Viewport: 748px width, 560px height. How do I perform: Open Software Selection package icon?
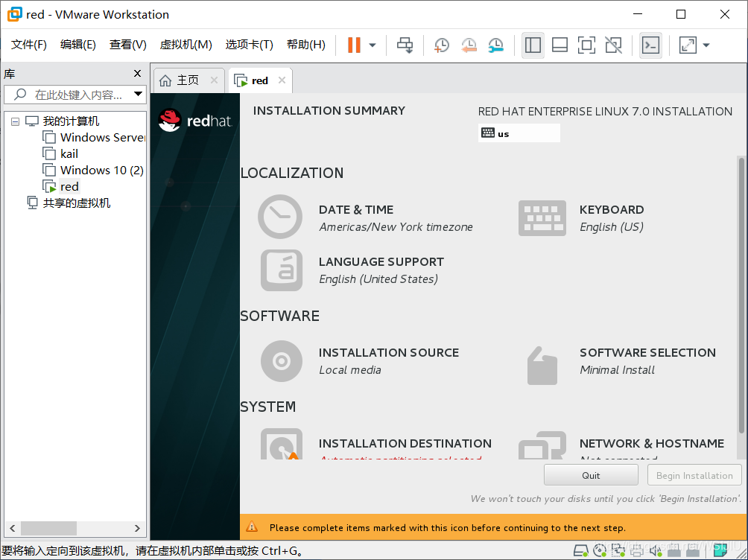tap(542, 366)
